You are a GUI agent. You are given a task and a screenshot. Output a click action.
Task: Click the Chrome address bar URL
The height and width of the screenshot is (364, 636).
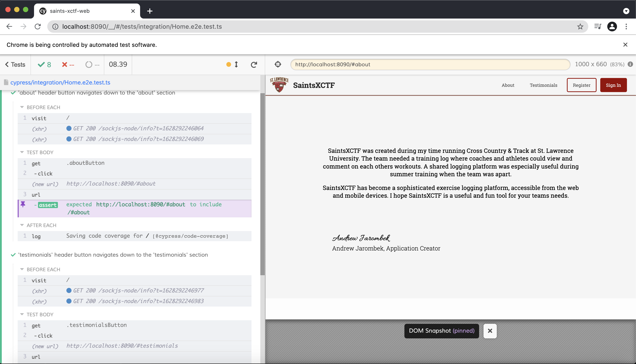[x=142, y=27]
